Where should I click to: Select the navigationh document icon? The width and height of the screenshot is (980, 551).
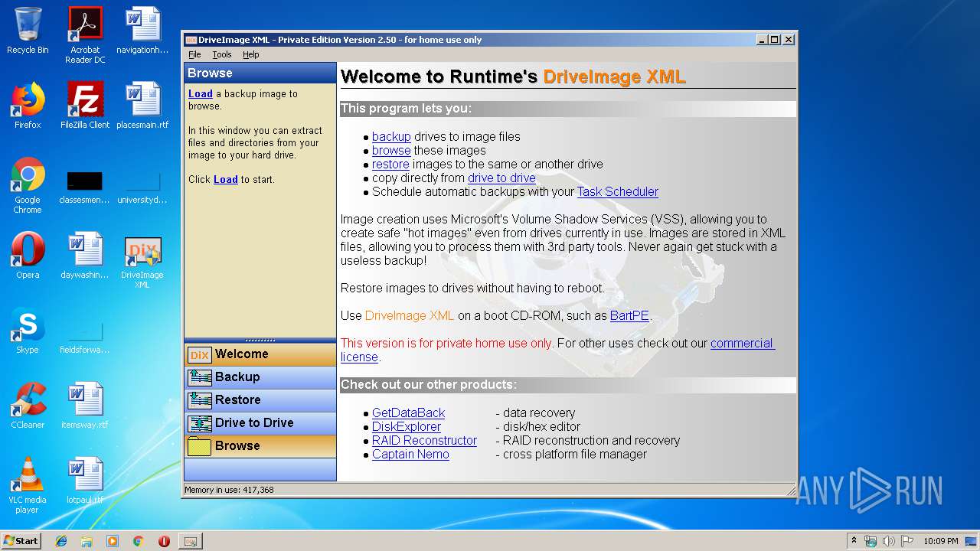pyautogui.click(x=142, y=31)
